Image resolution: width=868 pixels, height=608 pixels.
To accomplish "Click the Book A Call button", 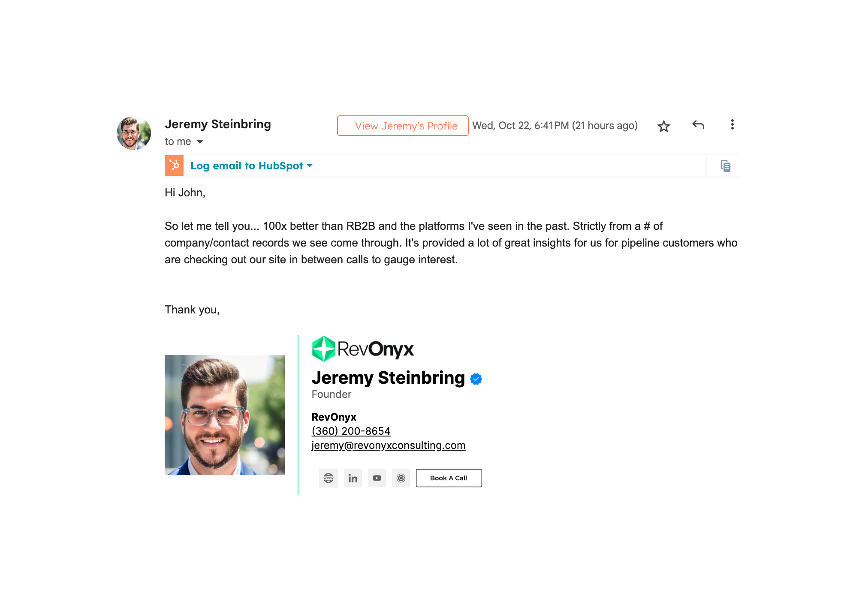I will (449, 478).
